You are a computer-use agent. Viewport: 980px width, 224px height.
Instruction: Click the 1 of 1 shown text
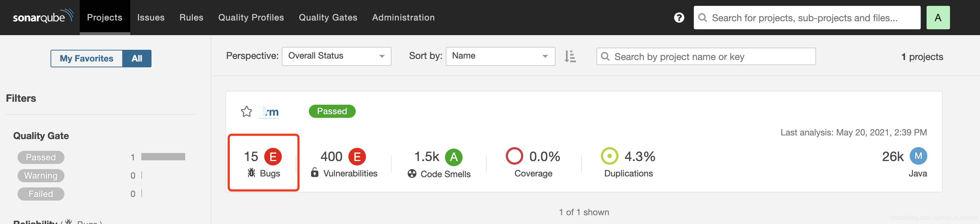pos(584,212)
